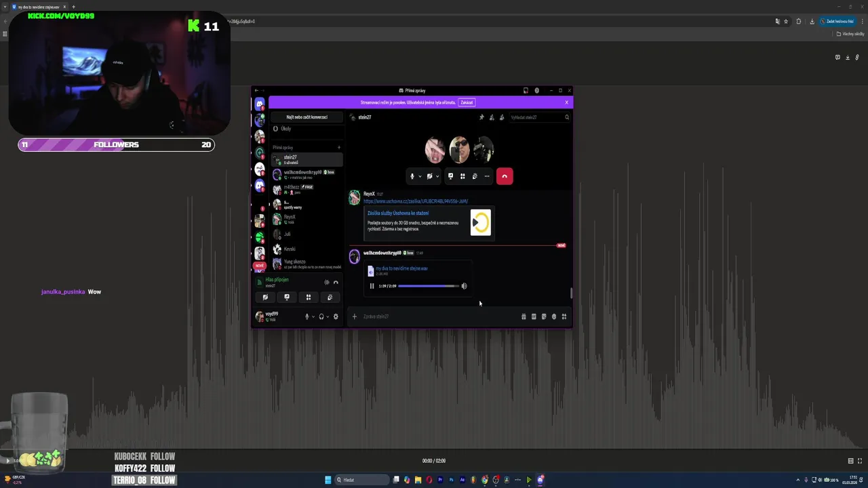Open Discord direct messages home icon
The height and width of the screenshot is (488, 868).
(x=259, y=104)
